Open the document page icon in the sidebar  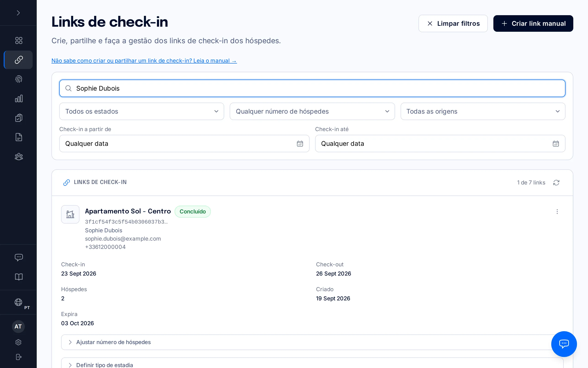click(19, 137)
